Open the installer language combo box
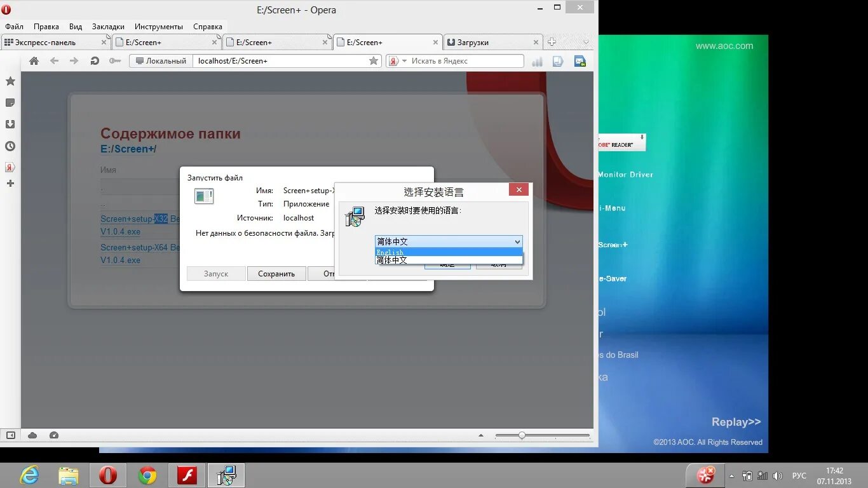 click(449, 241)
